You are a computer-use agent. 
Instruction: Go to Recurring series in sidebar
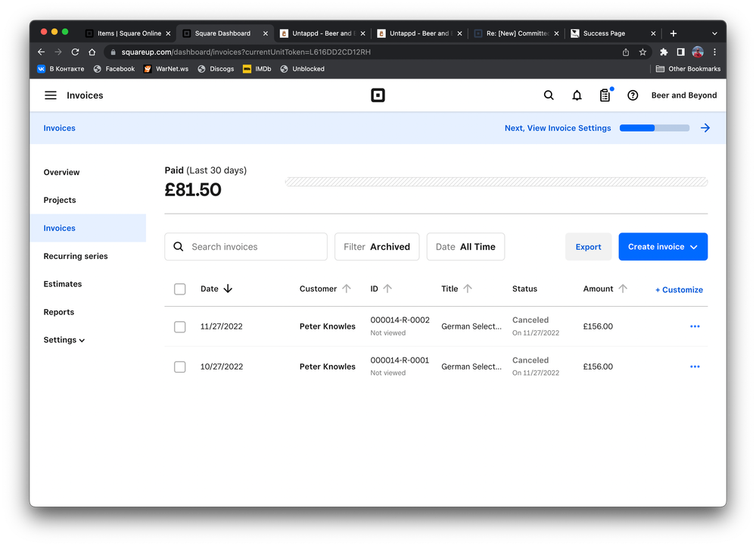[76, 256]
